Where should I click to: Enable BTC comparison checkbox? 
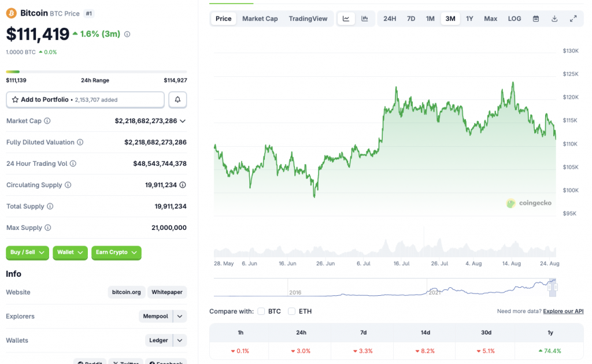coord(261,311)
